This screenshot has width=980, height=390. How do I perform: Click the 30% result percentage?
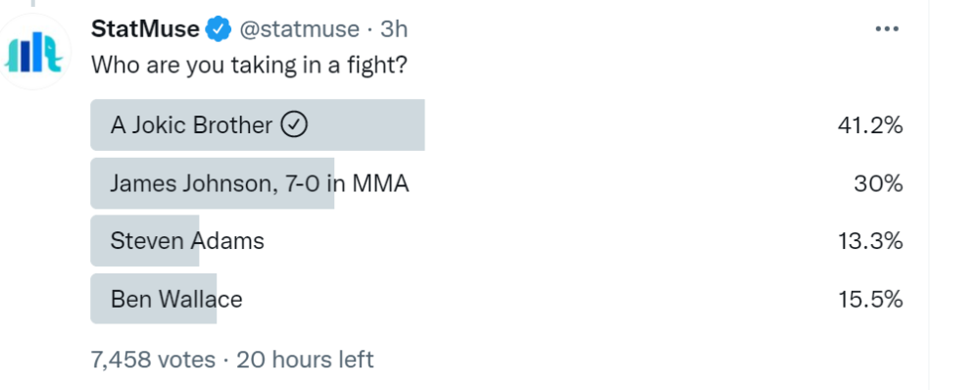coord(878,184)
